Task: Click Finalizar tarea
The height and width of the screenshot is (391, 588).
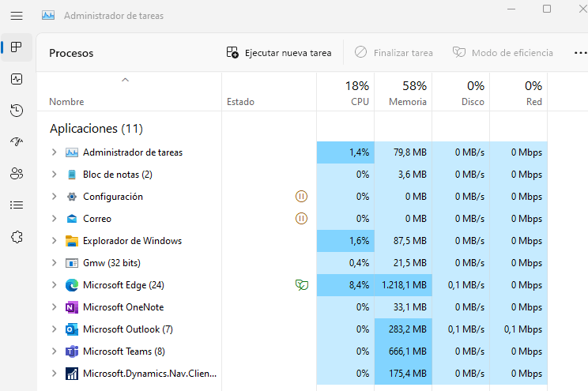Action: coord(394,53)
